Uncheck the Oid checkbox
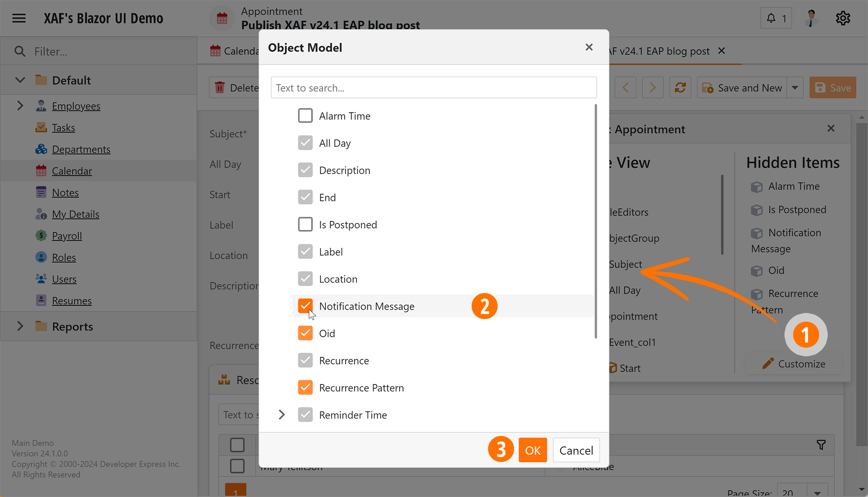The image size is (868, 497). (305, 333)
